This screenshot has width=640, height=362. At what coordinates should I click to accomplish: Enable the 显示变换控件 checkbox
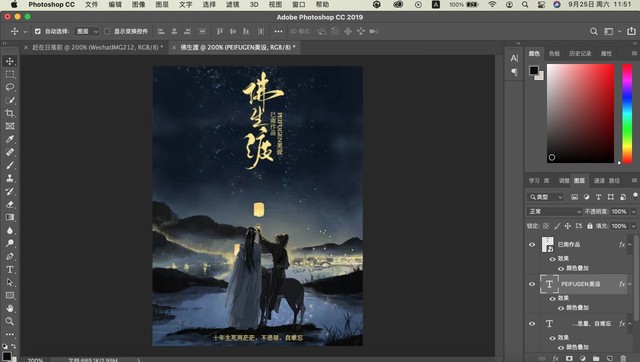[x=107, y=31]
